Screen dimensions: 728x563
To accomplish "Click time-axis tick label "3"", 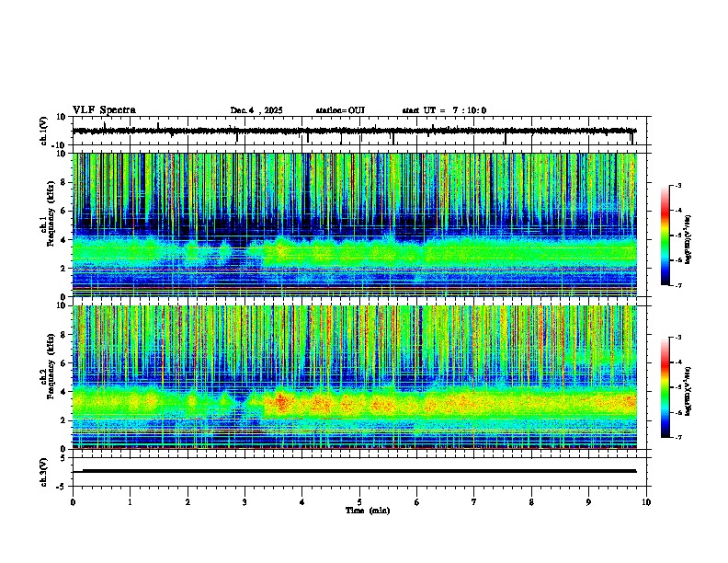I will [x=245, y=502].
